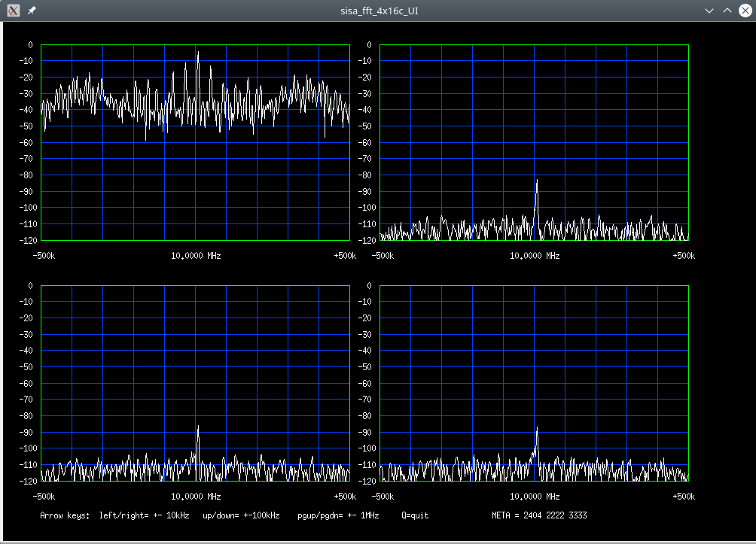
Task: Click the up/down 100kHz hint text
Action: pyautogui.click(x=241, y=515)
